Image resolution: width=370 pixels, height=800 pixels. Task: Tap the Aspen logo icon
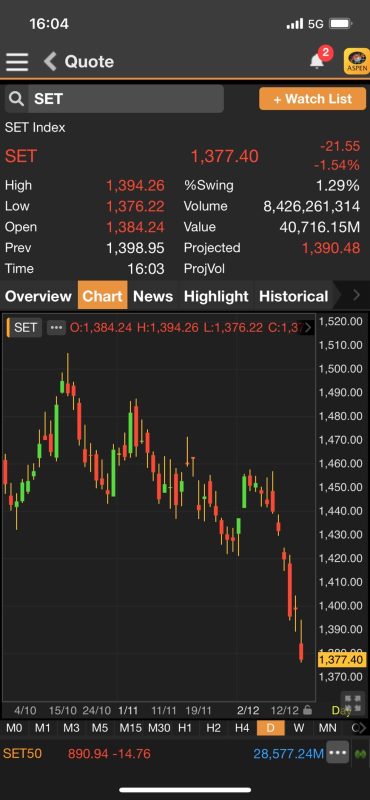[x=357, y=62]
